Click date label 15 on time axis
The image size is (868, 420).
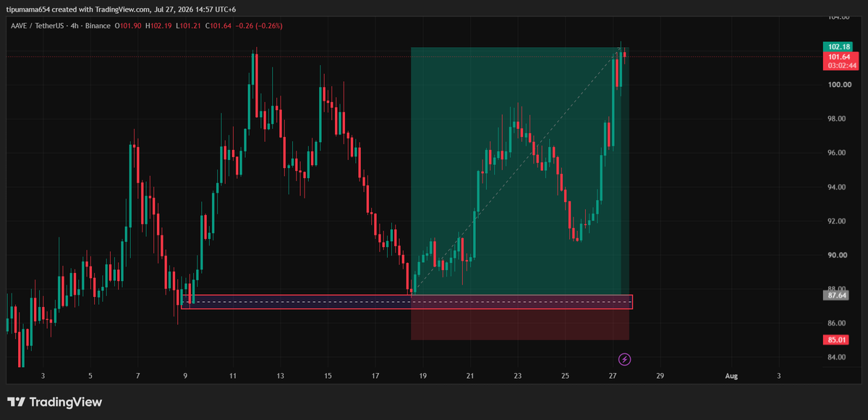point(328,376)
